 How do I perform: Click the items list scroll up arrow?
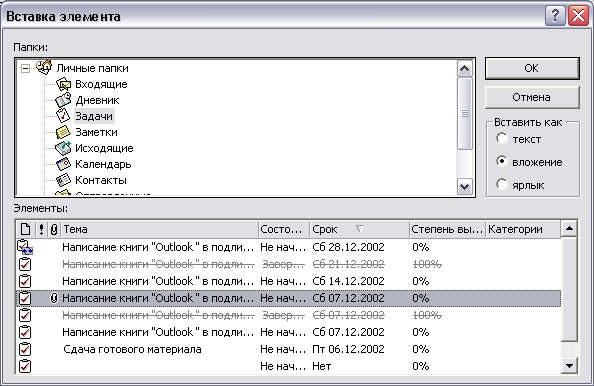[569, 228]
